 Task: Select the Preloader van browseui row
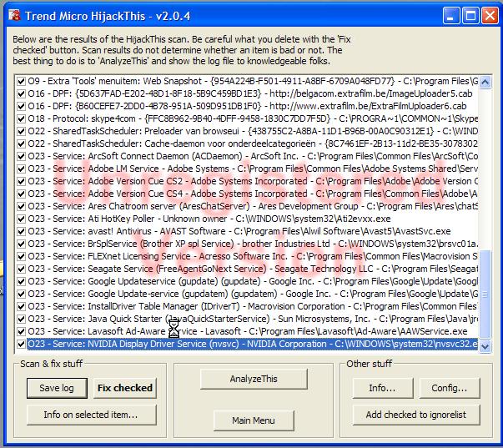point(253,131)
